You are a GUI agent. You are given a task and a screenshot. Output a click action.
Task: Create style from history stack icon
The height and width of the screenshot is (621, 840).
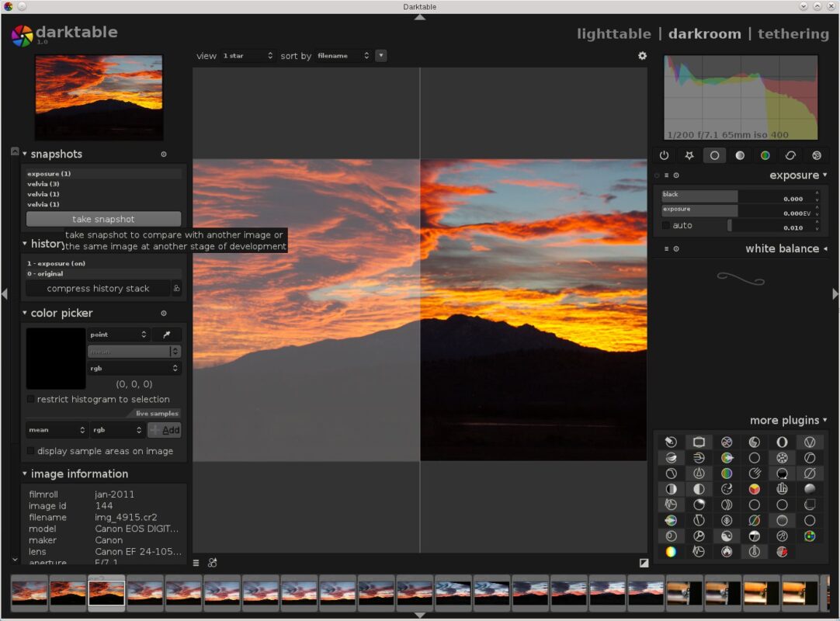click(x=176, y=288)
